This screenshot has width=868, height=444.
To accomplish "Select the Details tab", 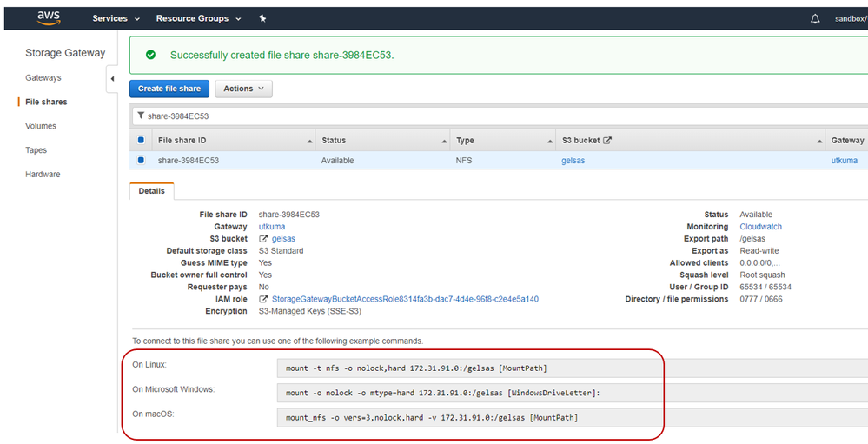I will click(152, 191).
